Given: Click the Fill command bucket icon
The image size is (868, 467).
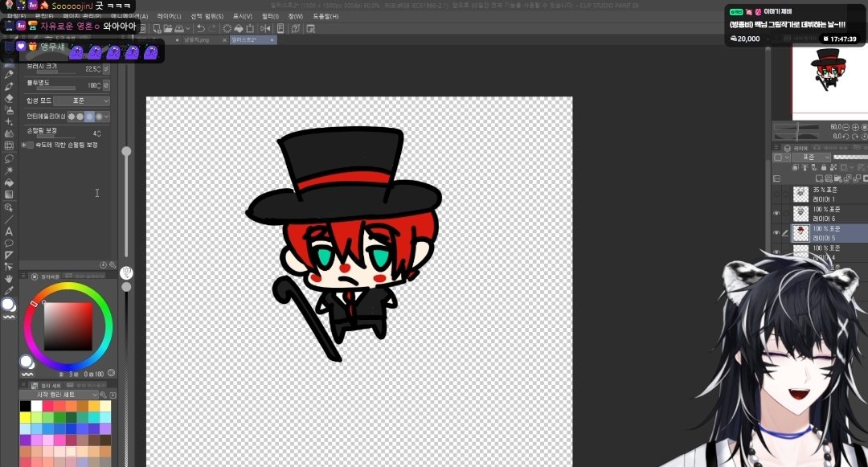Looking at the screenshot, I should (x=239, y=28).
